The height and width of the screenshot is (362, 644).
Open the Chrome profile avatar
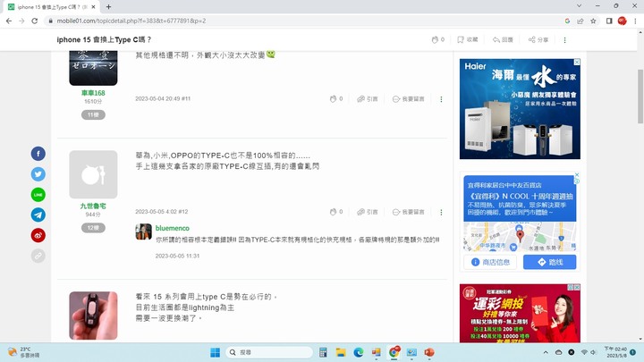(623, 21)
